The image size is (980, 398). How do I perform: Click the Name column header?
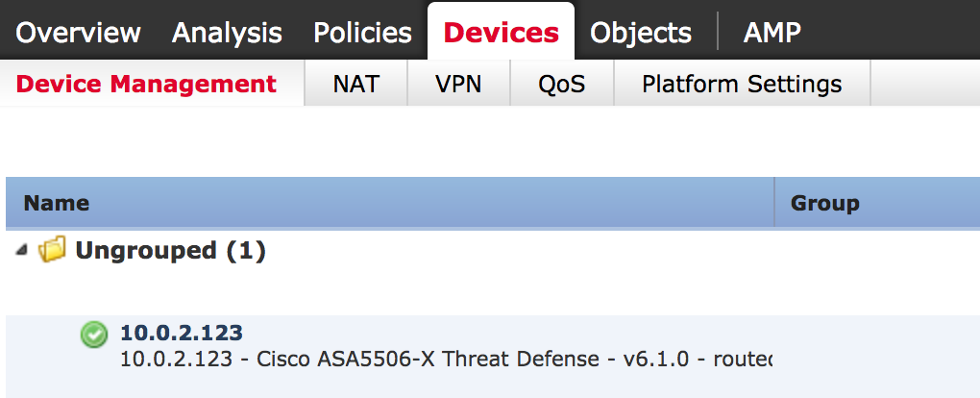pyautogui.click(x=57, y=203)
